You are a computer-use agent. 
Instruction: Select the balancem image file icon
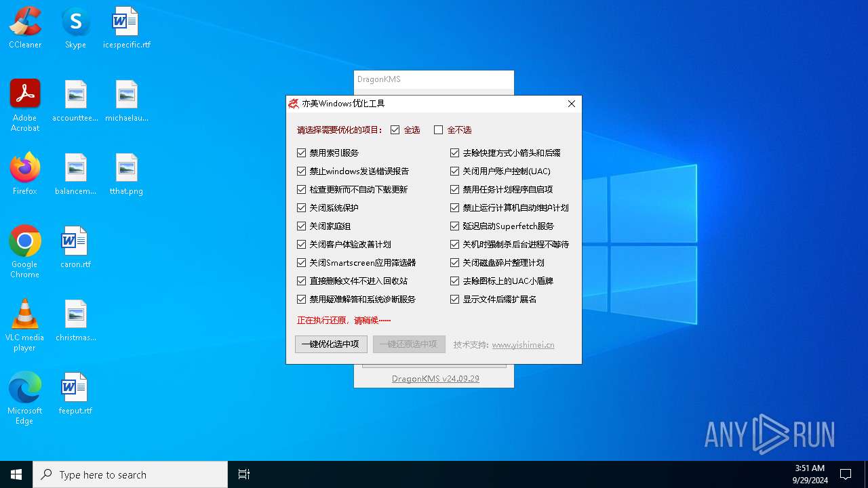click(75, 174)
